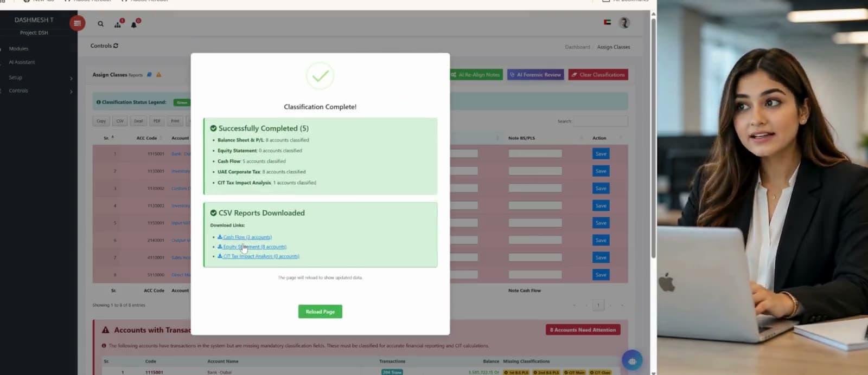Sort table by ACC Code header
Viewport: 868px width, 375px height.
pyautogui.click(x=146, y=138)
